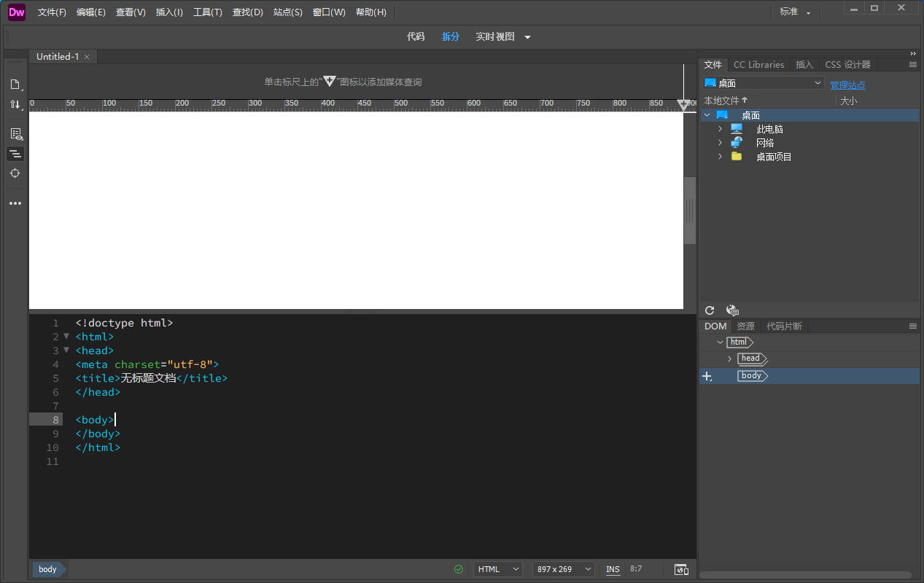The image size is (924, 583).
Task: Click the Open Documents file icon
Action: click(x=15, y=85)
